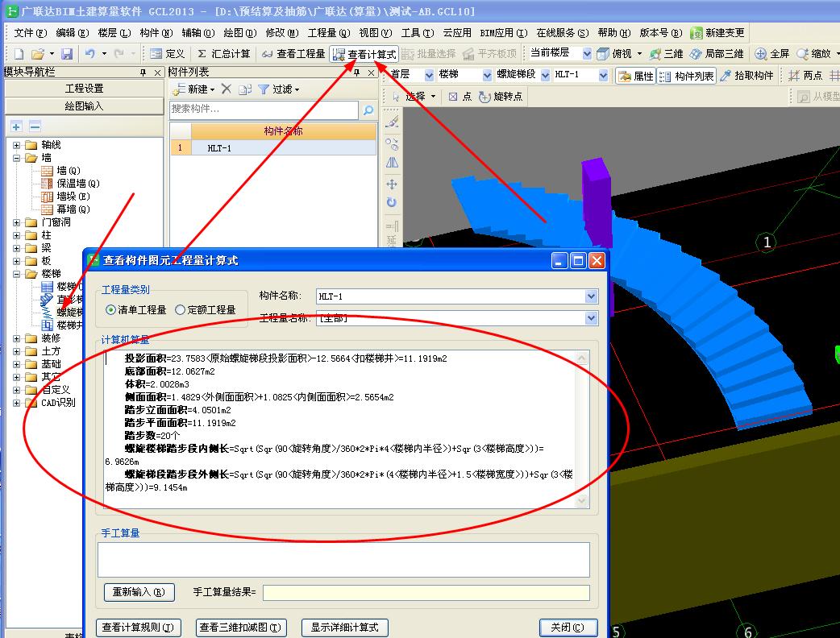This screenshot has height=638, width=840.
Task: Select the 拾取构件 pick component tool
Action: (747, 76)
